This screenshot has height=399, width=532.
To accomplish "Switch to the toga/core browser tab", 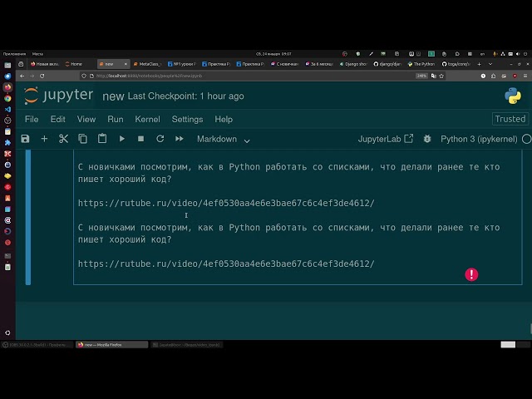I will tap(456, 64).
